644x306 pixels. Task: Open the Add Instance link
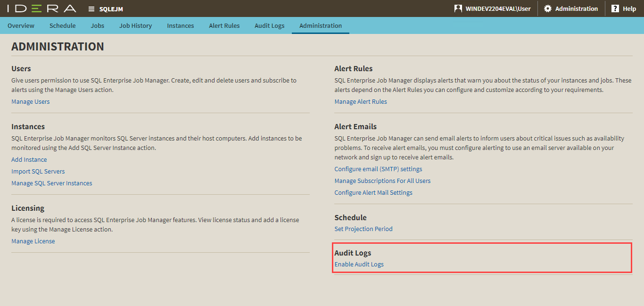29,159
